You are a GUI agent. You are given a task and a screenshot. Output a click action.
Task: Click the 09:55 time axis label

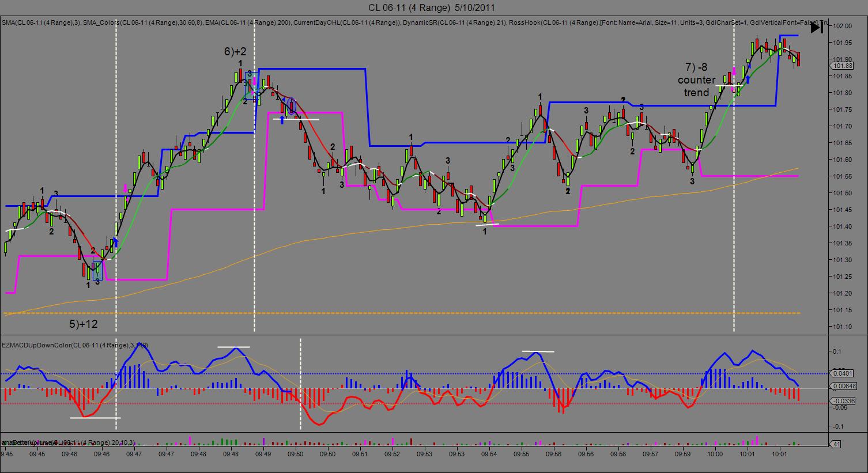click(x=522, y=454)
